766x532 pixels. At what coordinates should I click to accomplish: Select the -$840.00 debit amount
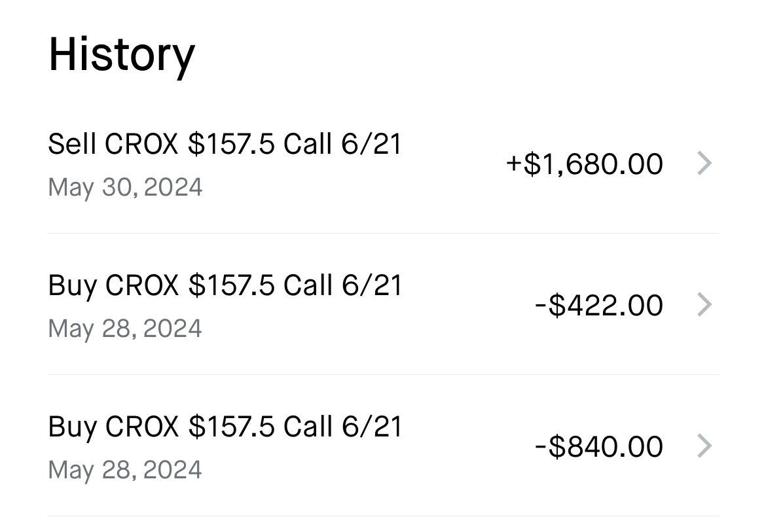tap(599, 446)
